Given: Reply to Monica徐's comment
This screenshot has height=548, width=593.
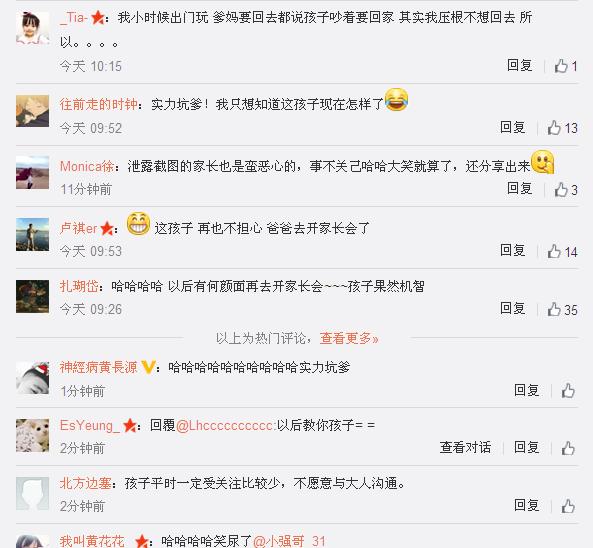Looking at the screenshot, I should 520,188.
